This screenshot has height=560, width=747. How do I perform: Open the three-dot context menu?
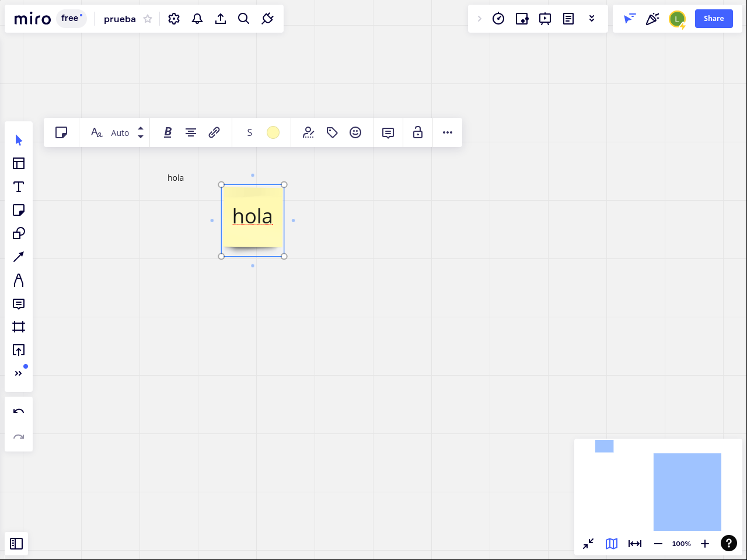click(x=448, y=132)
